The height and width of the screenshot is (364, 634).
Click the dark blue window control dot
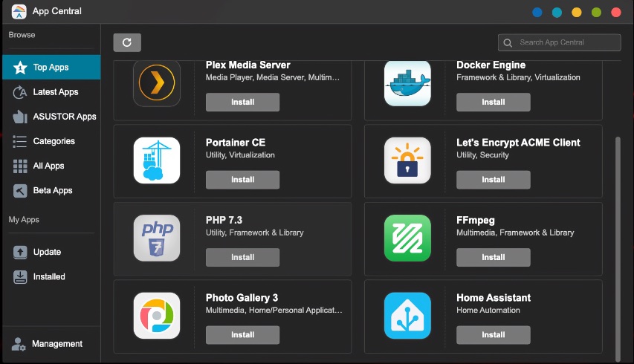tap(537, 12)
